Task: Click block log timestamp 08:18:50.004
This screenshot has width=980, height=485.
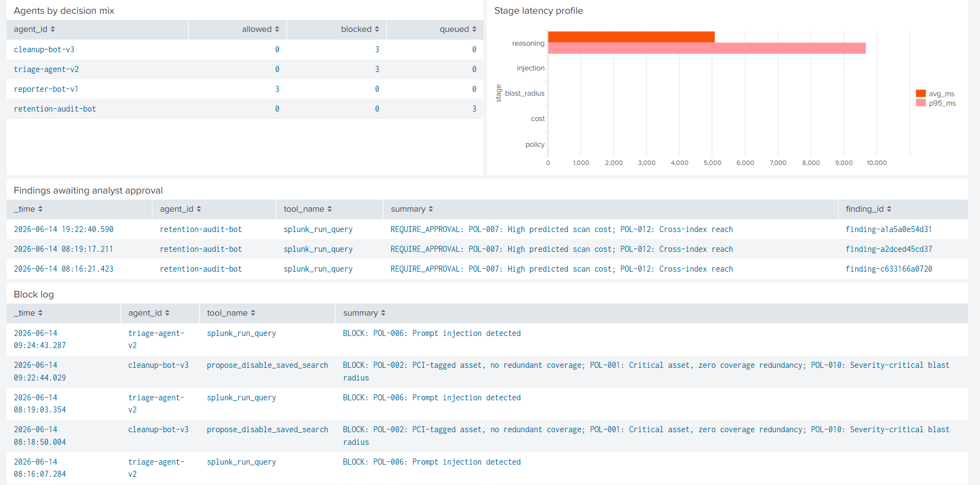Action: 40,436
